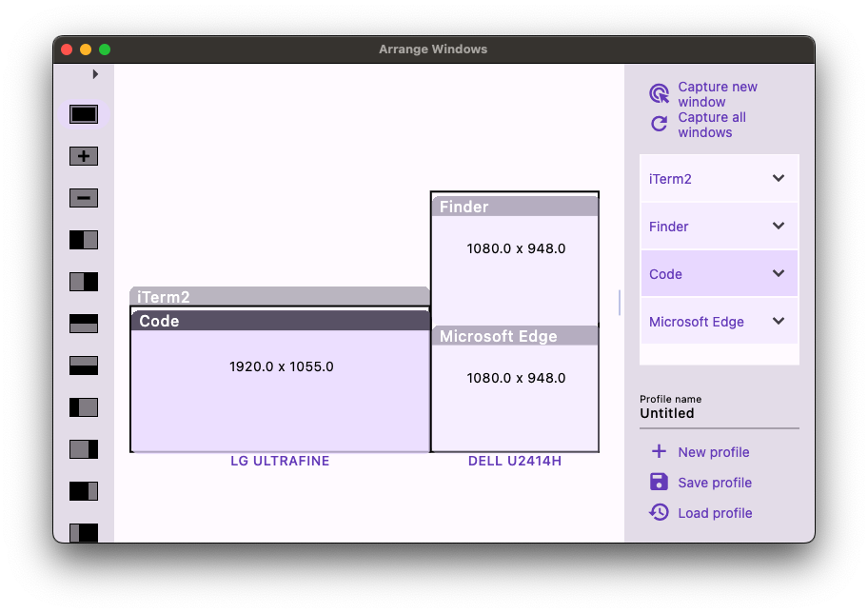This screenshot has width=868, height=613.
Task: Snap window to the right half
Action: point(84,282)
